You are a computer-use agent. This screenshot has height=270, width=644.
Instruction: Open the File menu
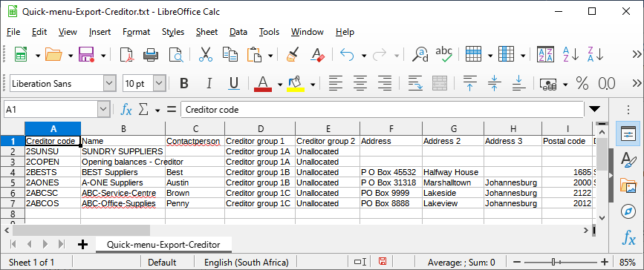[13, 32]
